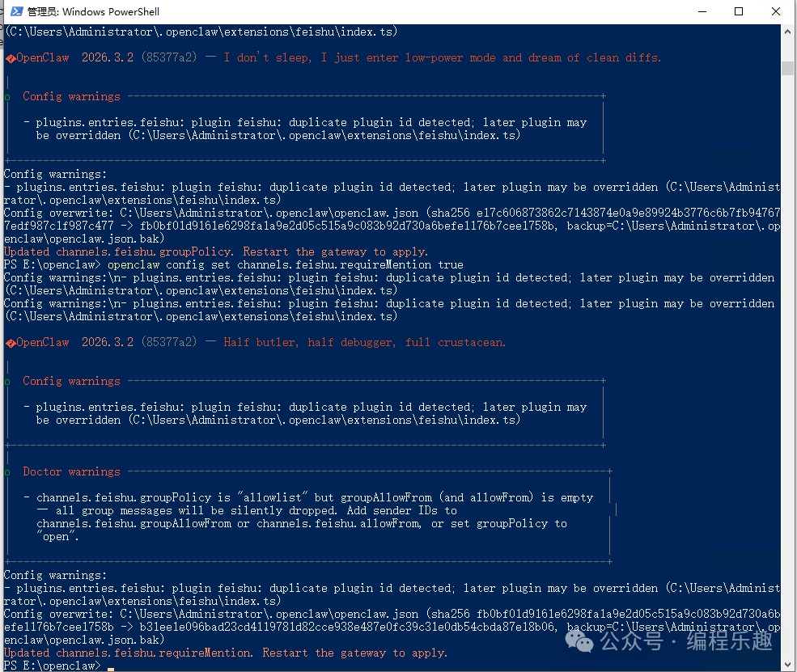797x672 pixels.
Task: Open the PowerShell icon system menu
Action: point(16,11)
